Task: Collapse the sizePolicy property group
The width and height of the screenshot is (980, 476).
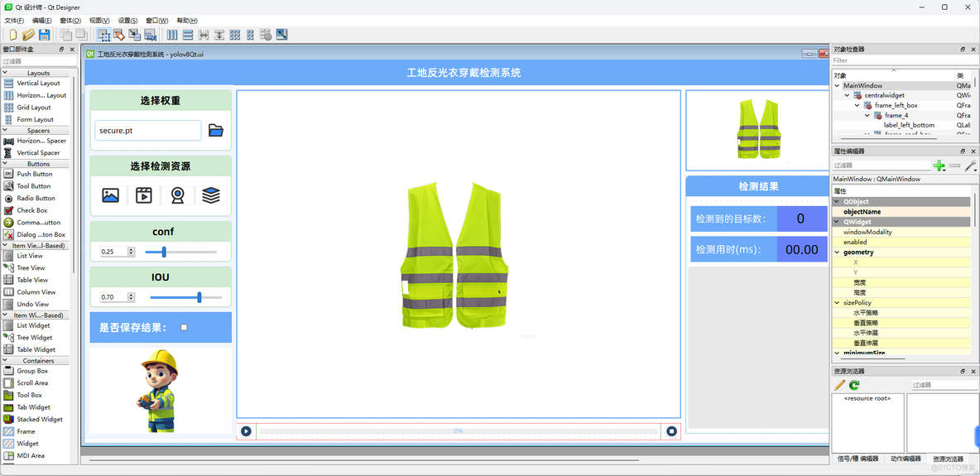Action: click(837, 303)
